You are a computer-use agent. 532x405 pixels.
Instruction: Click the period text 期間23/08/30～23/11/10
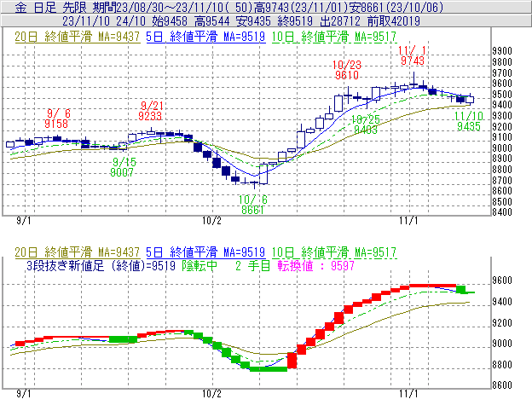tap(159, 7)
